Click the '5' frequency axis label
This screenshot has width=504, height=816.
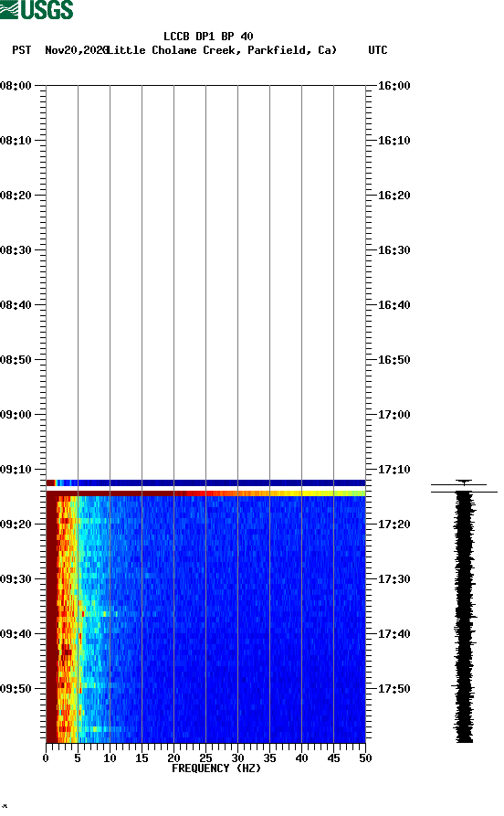pyautogui.click(x=78, y=758)
